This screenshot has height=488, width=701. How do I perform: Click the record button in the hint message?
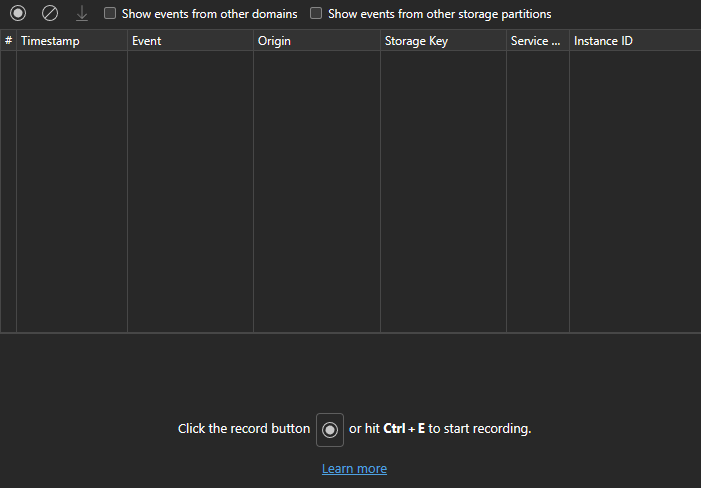330,429
